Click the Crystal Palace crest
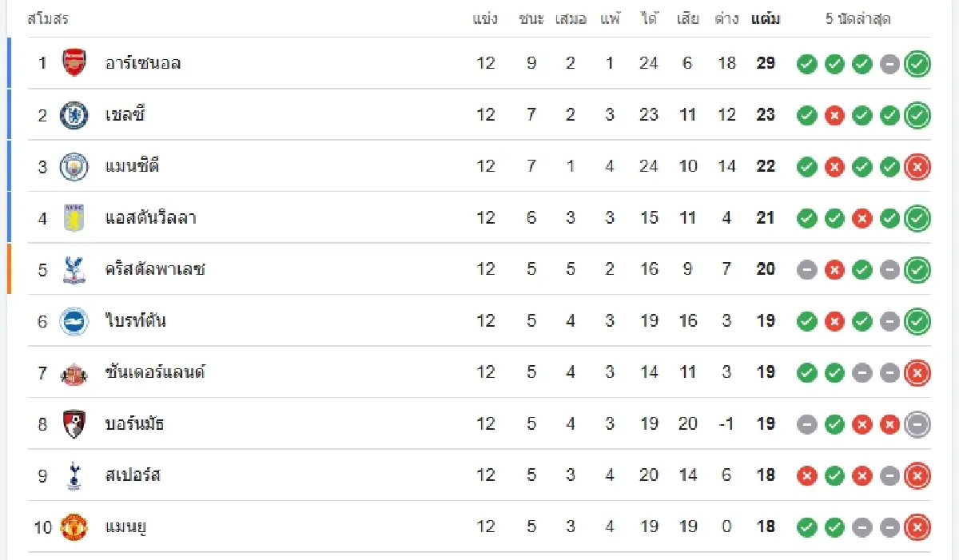Viewport: 959px width, 560px height. [74, 269]
